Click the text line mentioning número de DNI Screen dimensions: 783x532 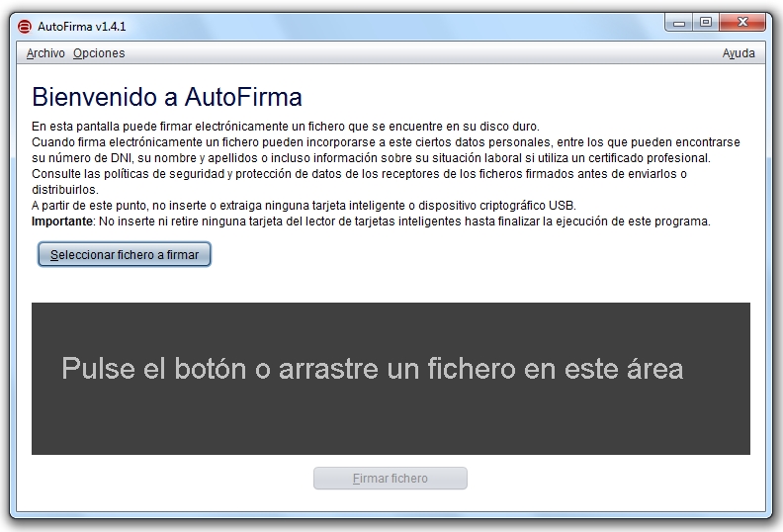pos(371,158)
